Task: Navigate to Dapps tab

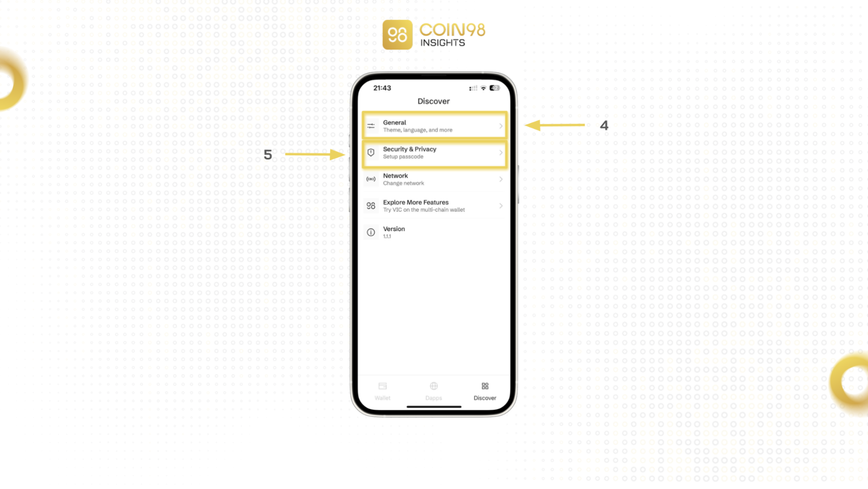Action: (x=434, y=390)
